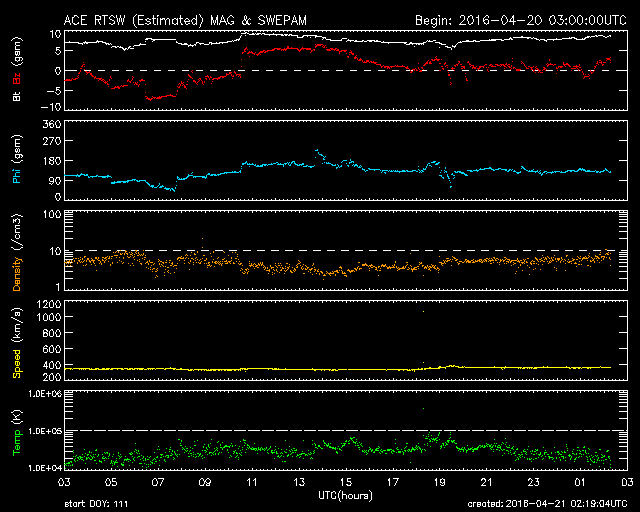Viewport: 640px width, 512px height.
Task: Click the "17" hour tick label
Action: [393, 482]
